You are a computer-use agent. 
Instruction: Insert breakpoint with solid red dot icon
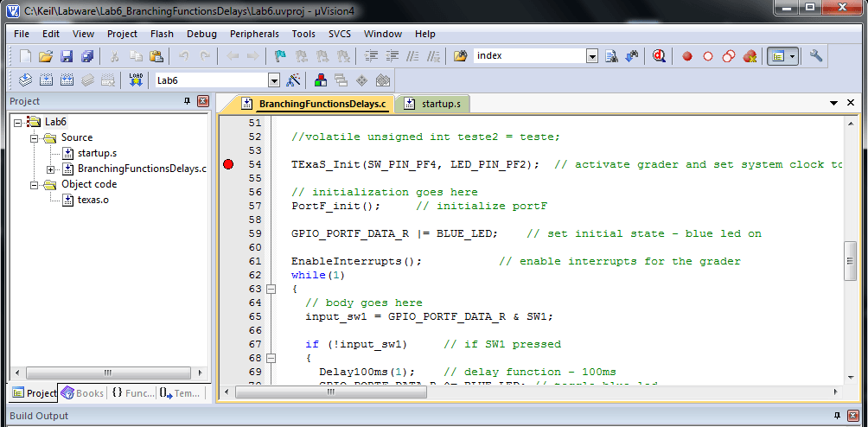(687, 56)
